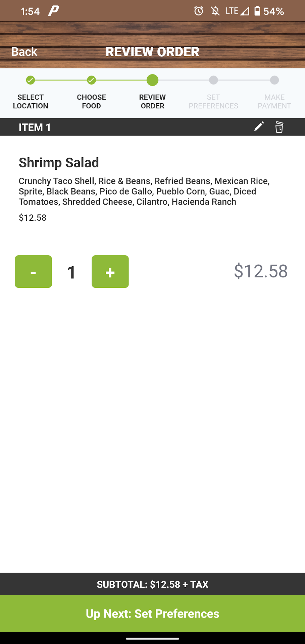
Task: Tap the Item 1 header bar label
Action: (35, 127)
